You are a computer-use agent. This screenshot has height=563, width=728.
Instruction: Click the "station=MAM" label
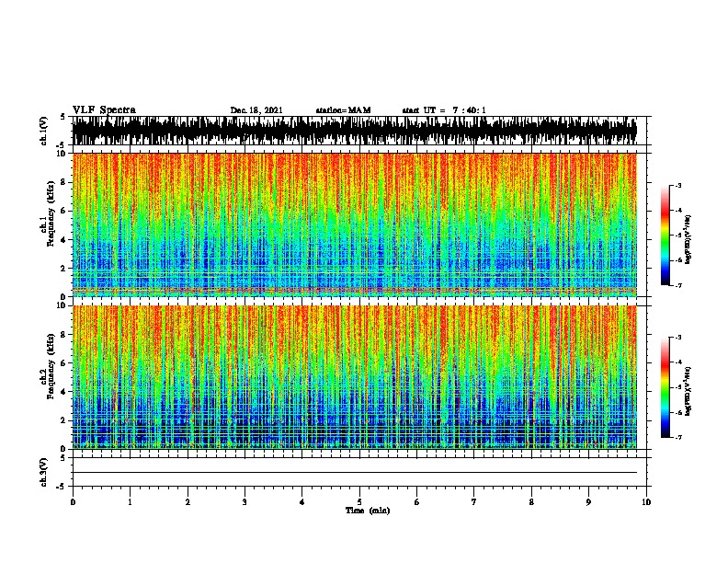coord(343,110)
